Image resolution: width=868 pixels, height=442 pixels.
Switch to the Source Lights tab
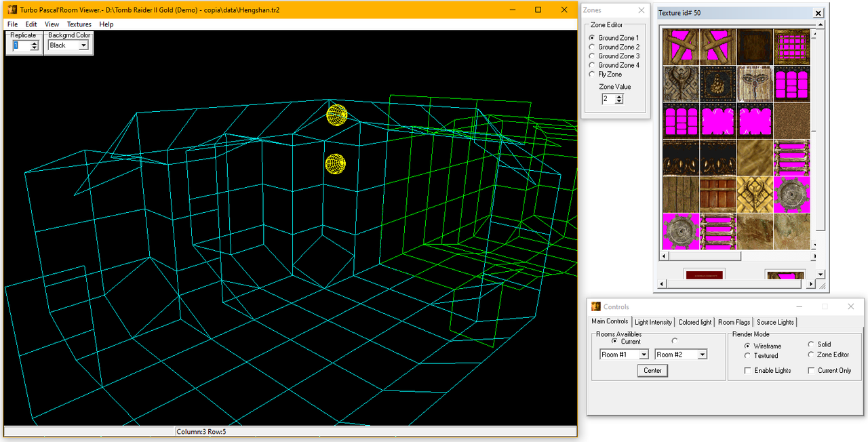775,323
